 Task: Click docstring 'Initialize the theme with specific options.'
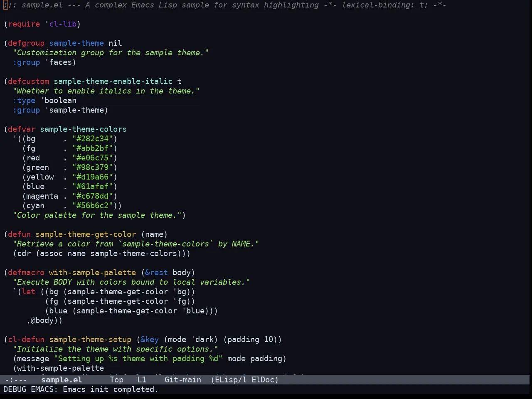pos(115,349)
